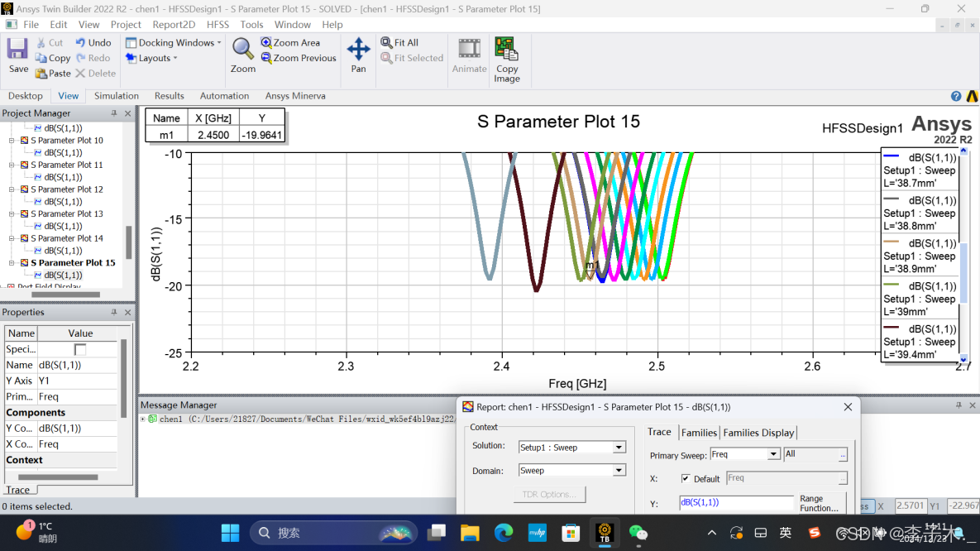Click the Delete X icon
The image size is (980, 551).
(80, 73)
